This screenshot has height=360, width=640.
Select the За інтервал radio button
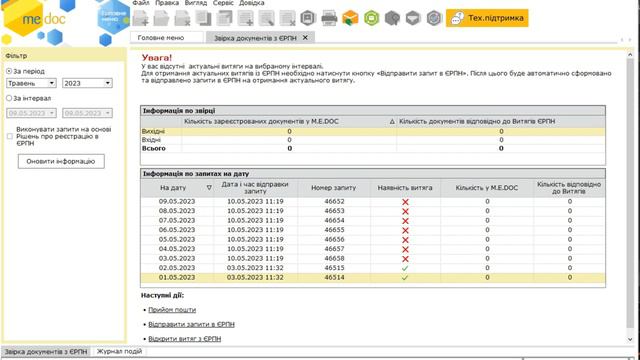[x=9, y=98]
